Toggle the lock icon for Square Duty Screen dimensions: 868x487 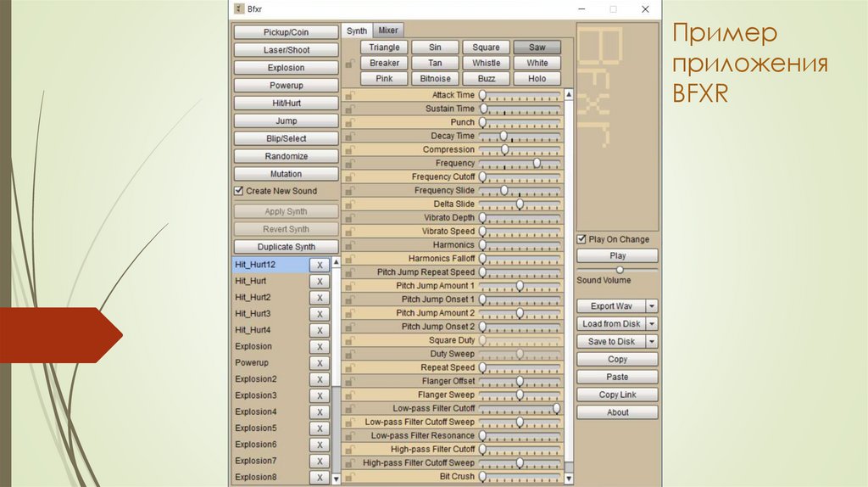click(350, 341)
